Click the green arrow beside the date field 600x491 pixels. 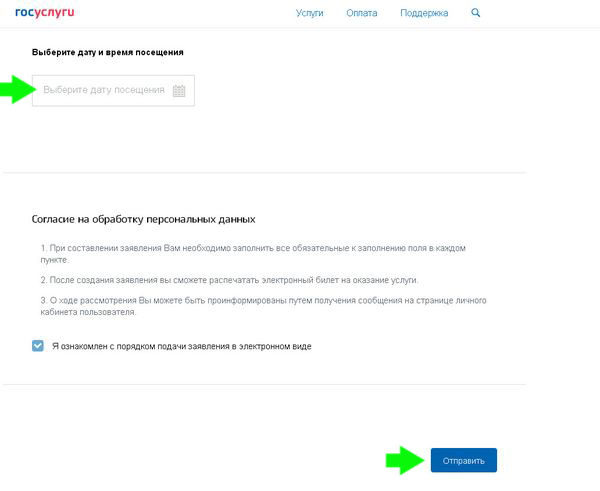18,90
